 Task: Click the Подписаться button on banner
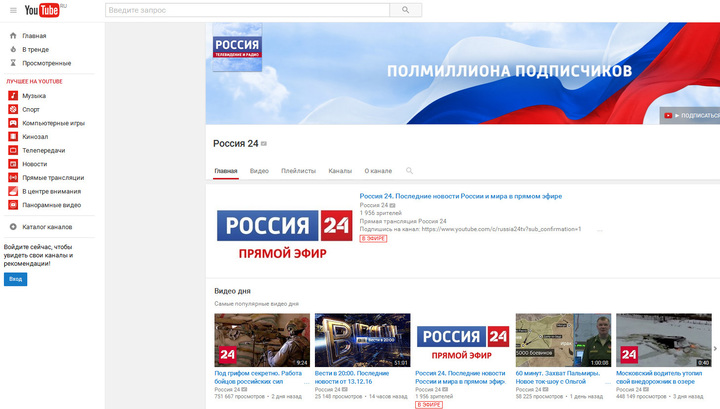pyautogui.click(x=690, y=116)
